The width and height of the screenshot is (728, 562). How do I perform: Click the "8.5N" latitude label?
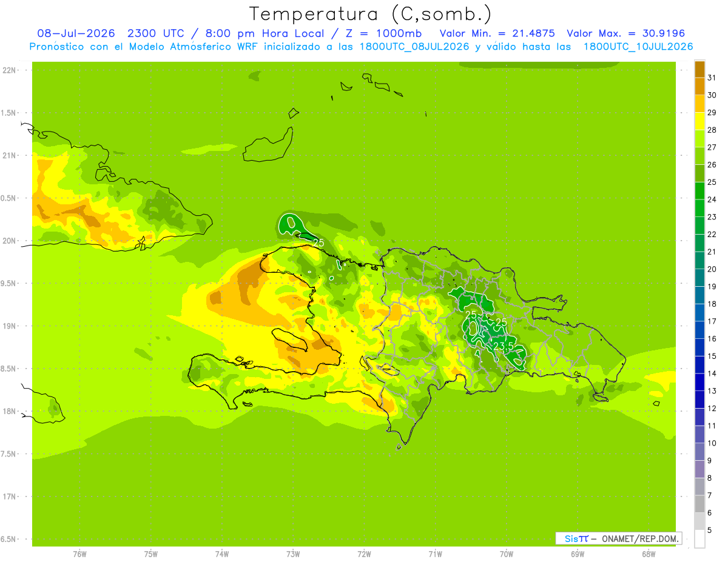click(x=9, y=369)
